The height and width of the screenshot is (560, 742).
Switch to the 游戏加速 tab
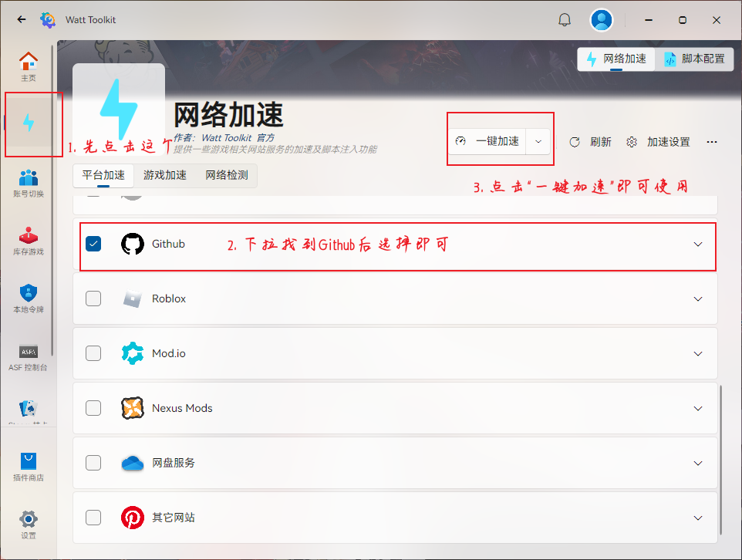pos(165,175)
